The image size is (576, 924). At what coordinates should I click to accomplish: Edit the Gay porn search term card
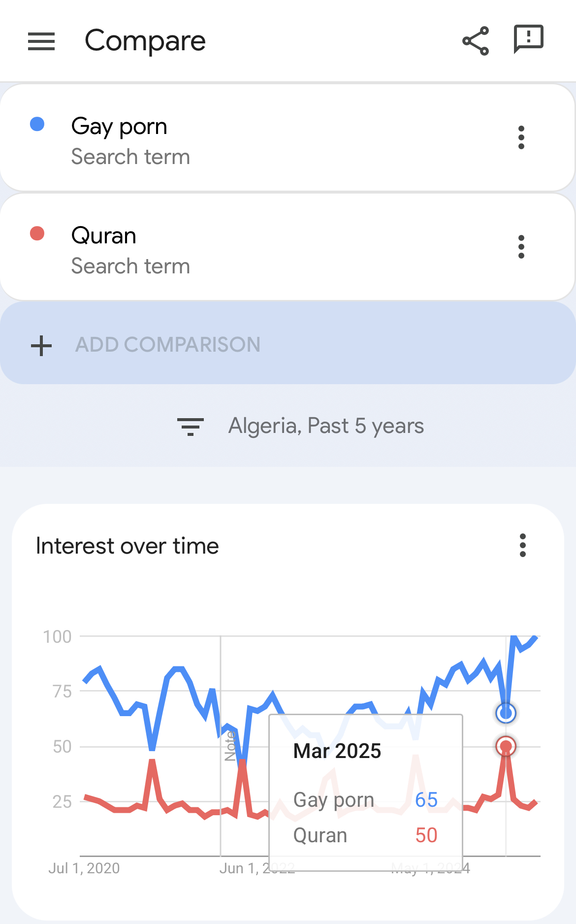[x=288, y=137]
